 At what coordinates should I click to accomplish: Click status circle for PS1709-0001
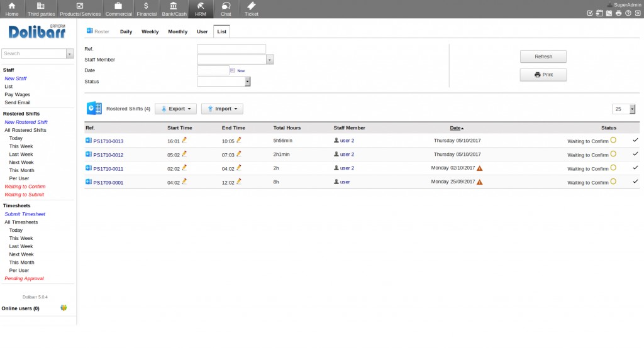(613, 182)
